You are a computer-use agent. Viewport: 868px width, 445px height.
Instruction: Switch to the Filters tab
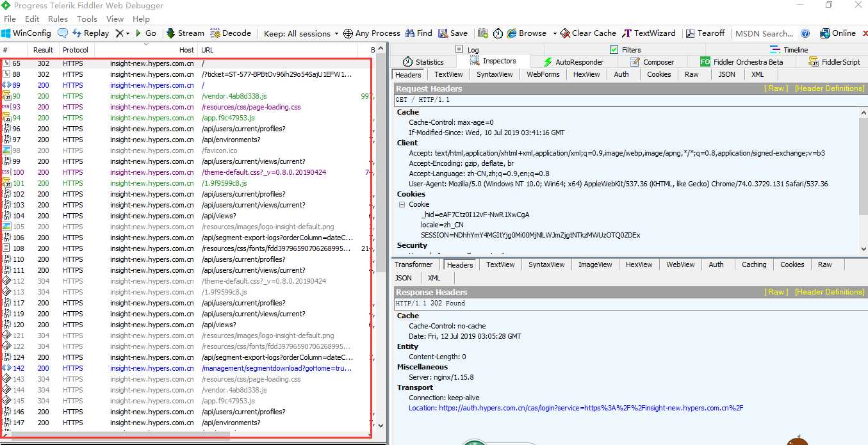point(625,49)
